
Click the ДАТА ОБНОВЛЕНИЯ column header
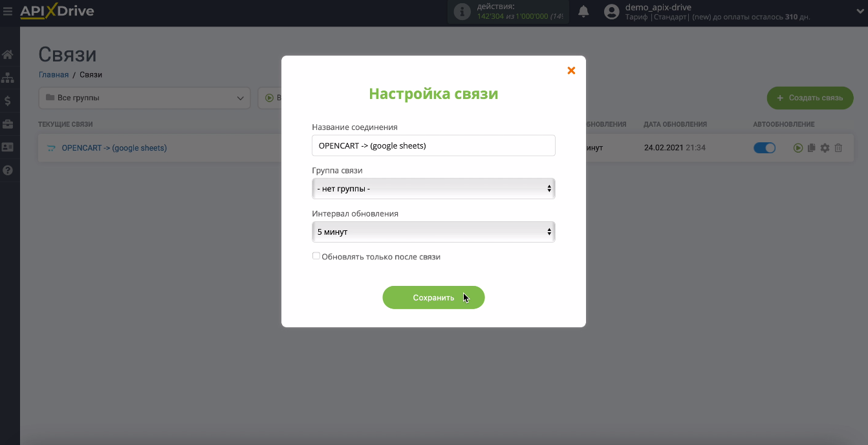tap(675, 124)
